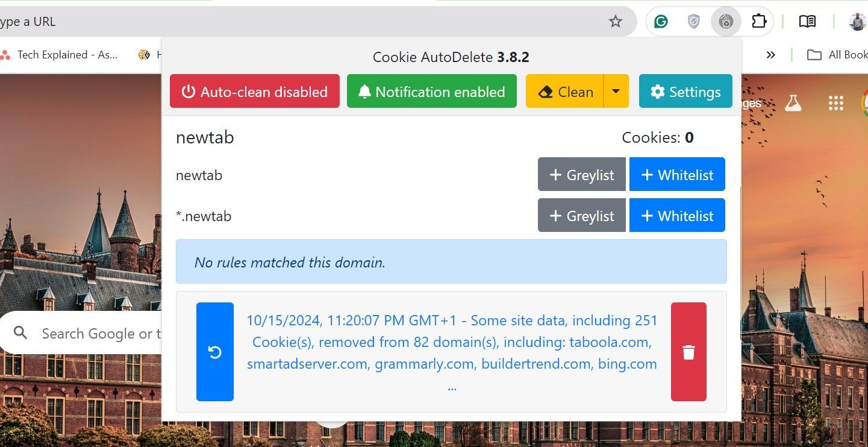Screen dimensions: 868x447
Task: Click the Cookie AutoDelete toolbar icon
Action: 726,22
